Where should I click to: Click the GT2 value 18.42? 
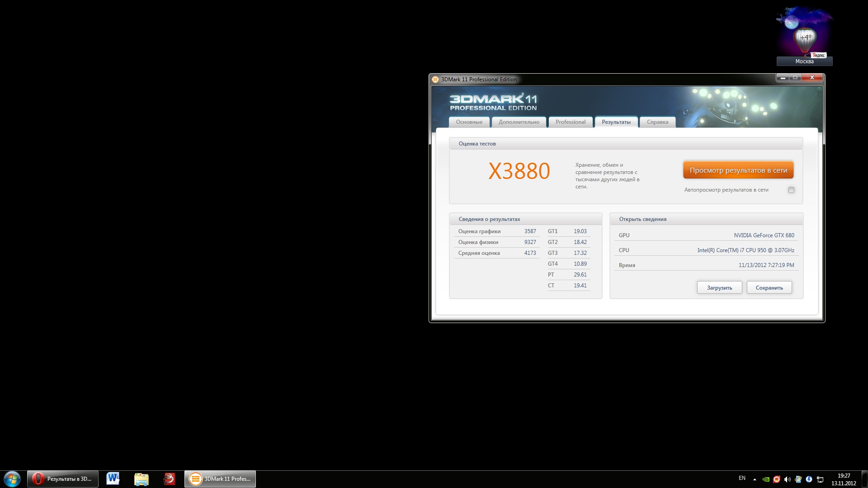pos(580,242)
